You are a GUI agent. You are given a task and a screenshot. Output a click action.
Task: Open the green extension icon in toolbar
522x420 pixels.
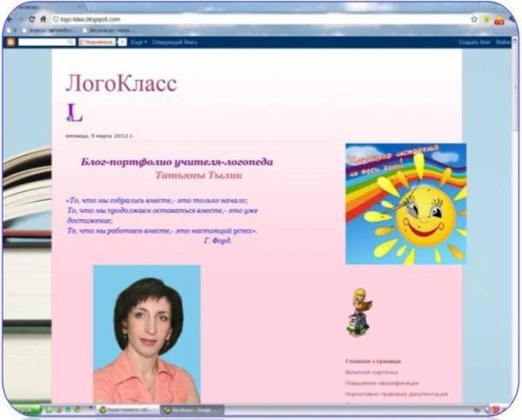tap(486, 19)
